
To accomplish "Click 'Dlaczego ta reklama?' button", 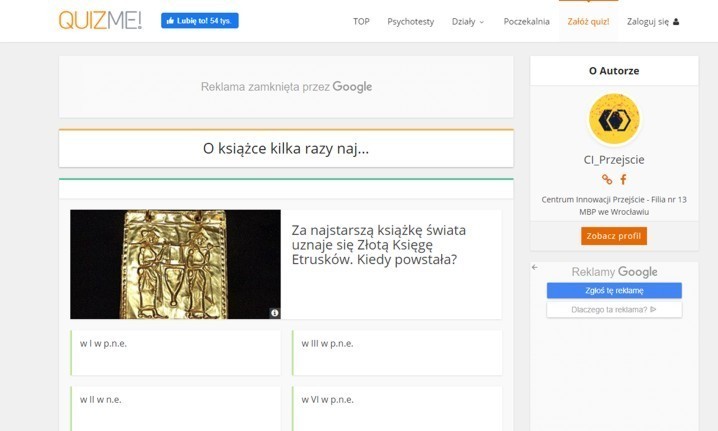I will tap(614, 310).
